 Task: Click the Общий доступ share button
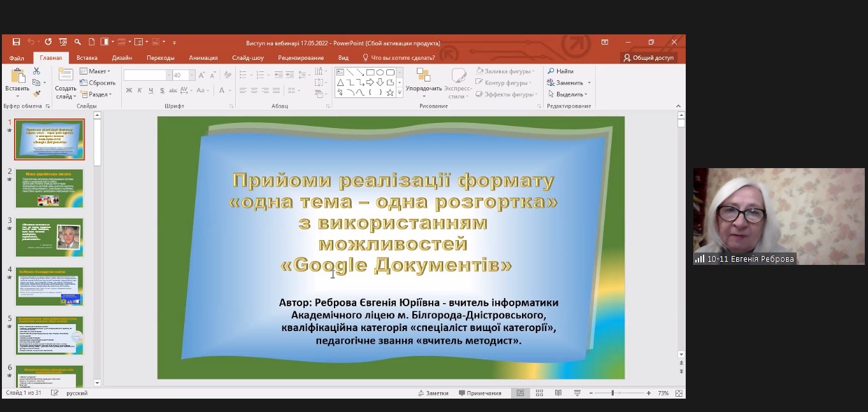point(649,58)
